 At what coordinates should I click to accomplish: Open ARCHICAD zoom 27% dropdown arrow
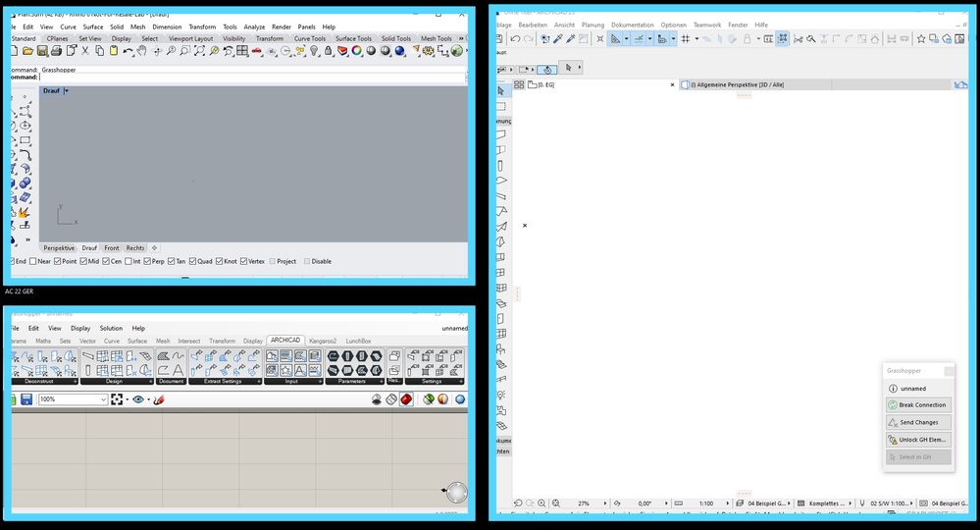[605, 503]
